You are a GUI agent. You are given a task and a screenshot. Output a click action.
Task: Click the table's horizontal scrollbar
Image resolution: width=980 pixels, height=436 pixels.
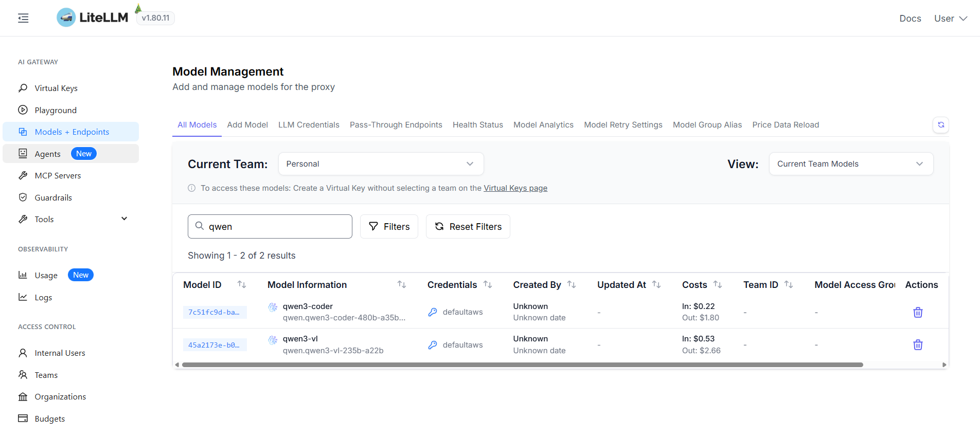pyautogui.click(x=522, y=365)
